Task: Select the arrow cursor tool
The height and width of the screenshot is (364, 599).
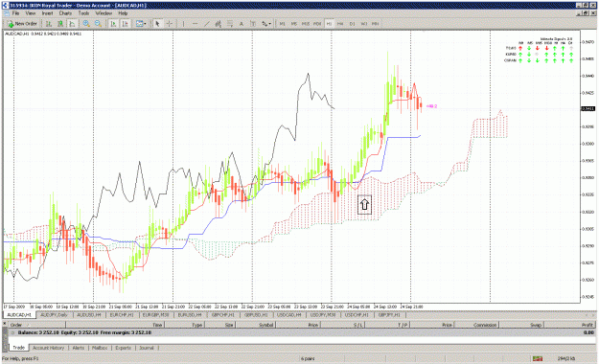Action: tap(157, 24)
